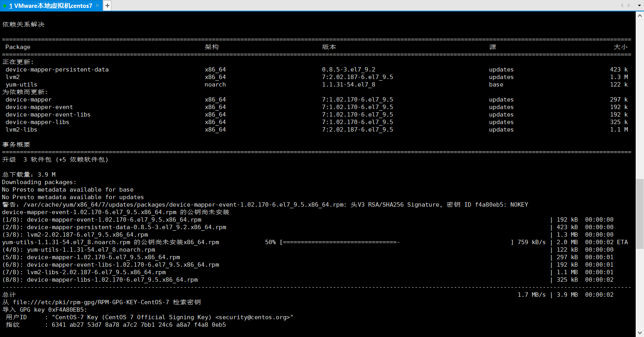Click the 423 k size value

(x=619, y=70)
